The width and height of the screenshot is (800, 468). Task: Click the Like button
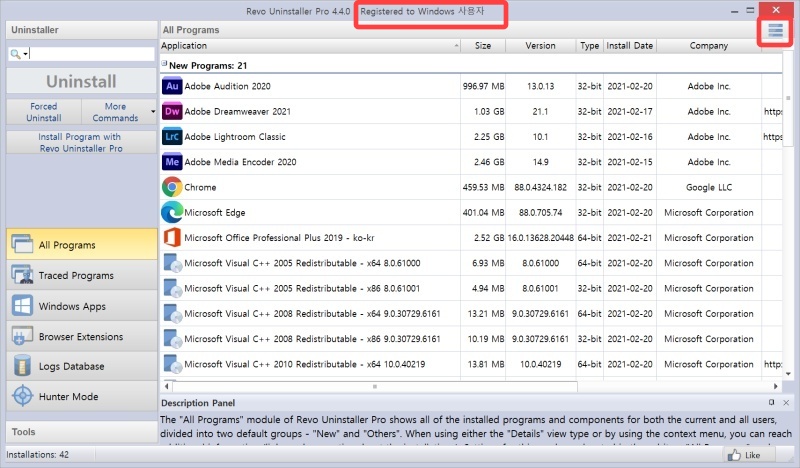748,455
